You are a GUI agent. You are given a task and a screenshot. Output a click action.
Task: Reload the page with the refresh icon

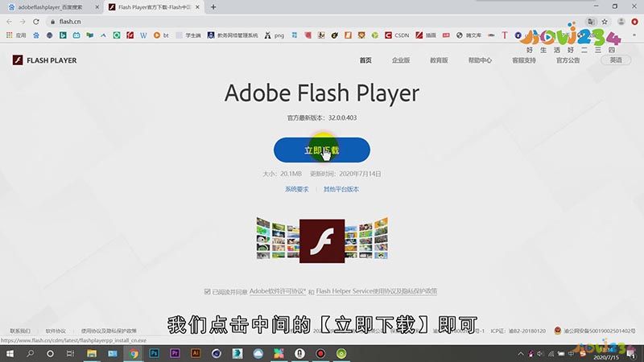pyautogui.click(x=36, y=22)
